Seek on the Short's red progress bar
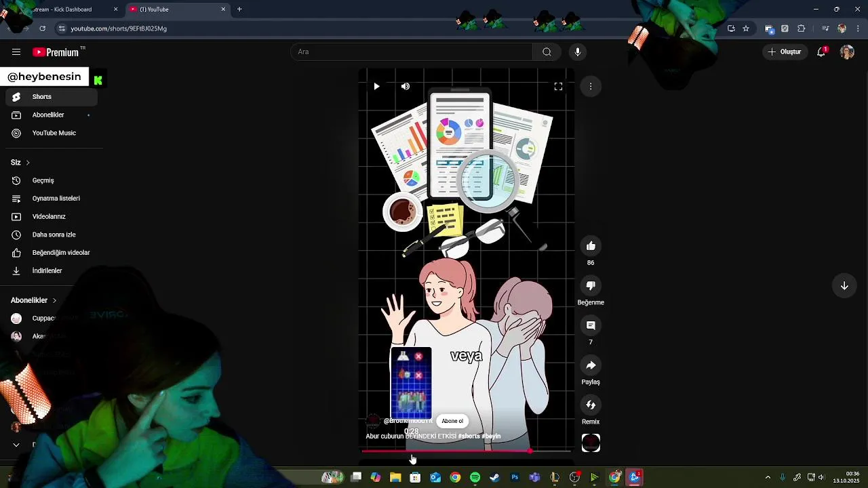The width and height of the screenshot is (868, 488). (467, 451)
